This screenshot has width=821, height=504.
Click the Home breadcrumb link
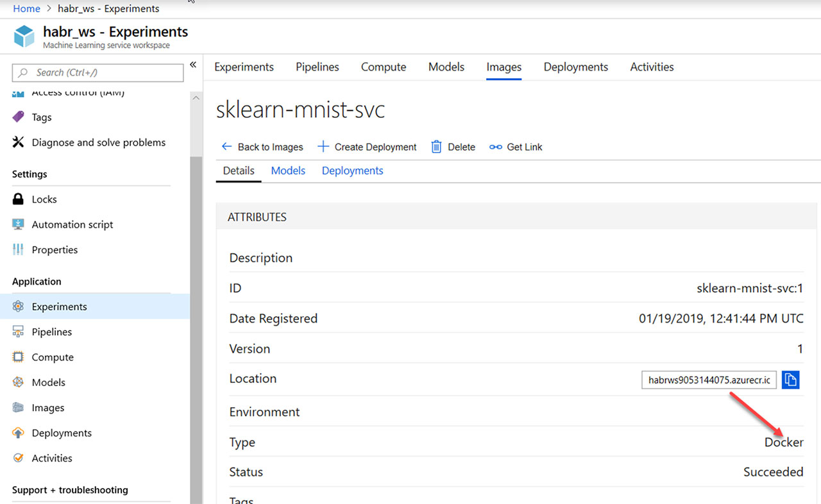[26, 8]
